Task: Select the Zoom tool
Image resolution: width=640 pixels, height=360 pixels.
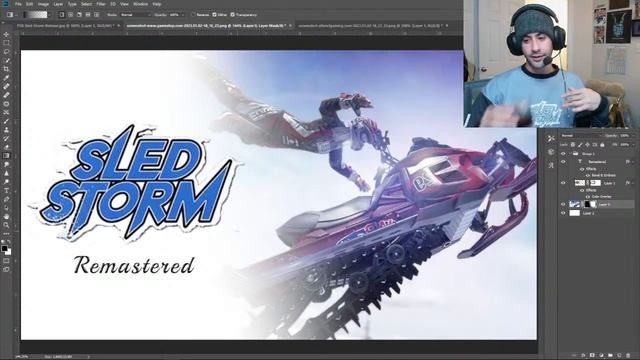Action: click(x=6, y=225)
